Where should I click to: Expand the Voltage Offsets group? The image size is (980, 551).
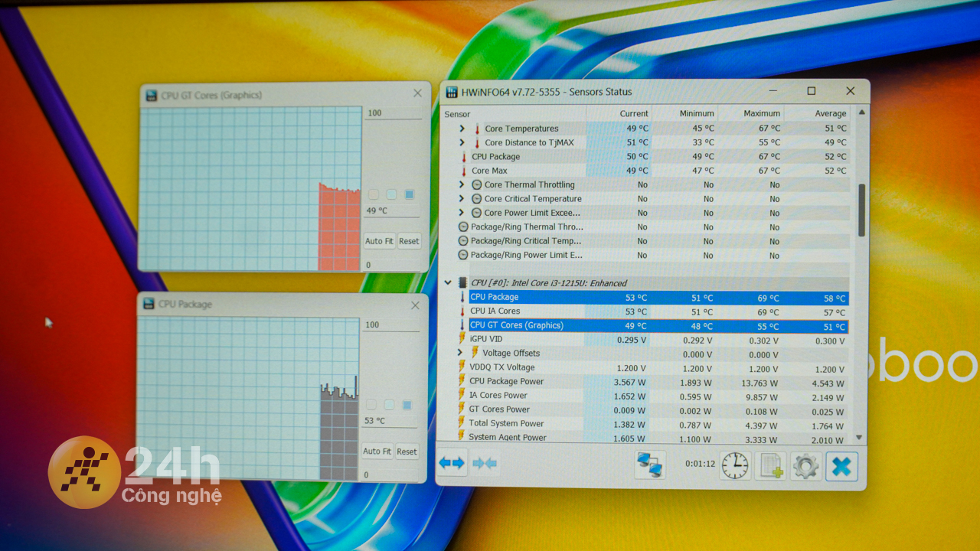[x=460, y=353]
